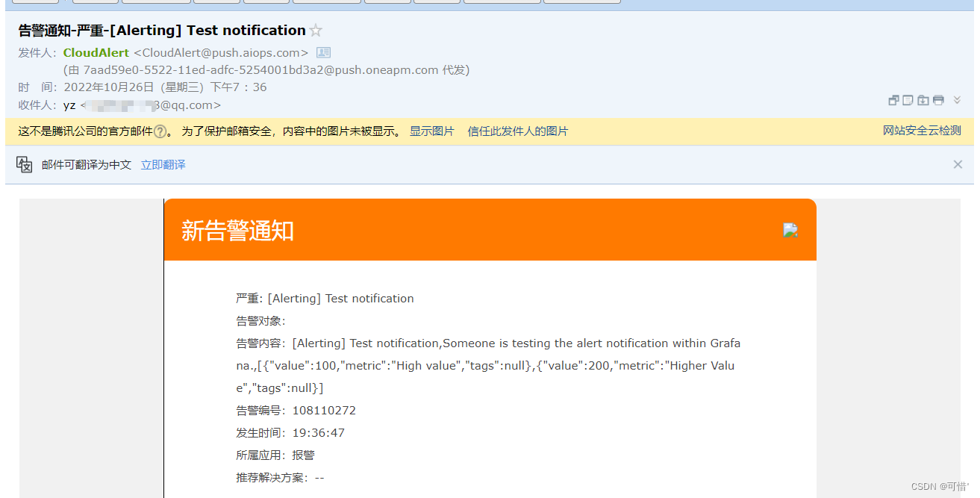Image resolution: width=980 pixels, height=498 pixels.
Task: Star this Test notification email
Action: 316,31
